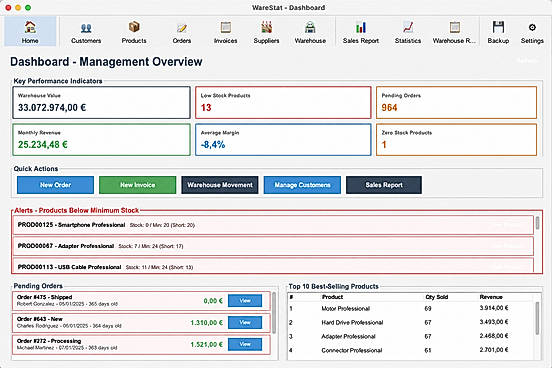Click the 3.914,00 € revenue cell
This screenshot has height=368, width=552.
(x=494, y=308)
